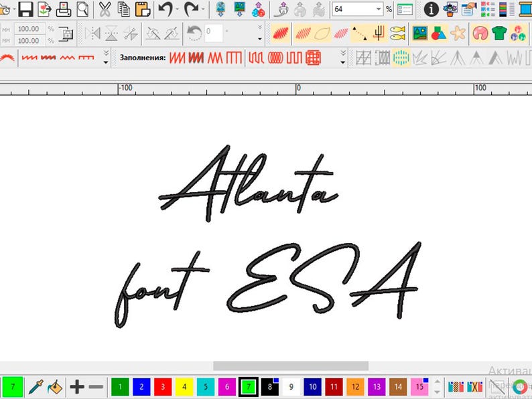
Task: Open fills toolbar options down arrow
Action: [x=343, y=63]
